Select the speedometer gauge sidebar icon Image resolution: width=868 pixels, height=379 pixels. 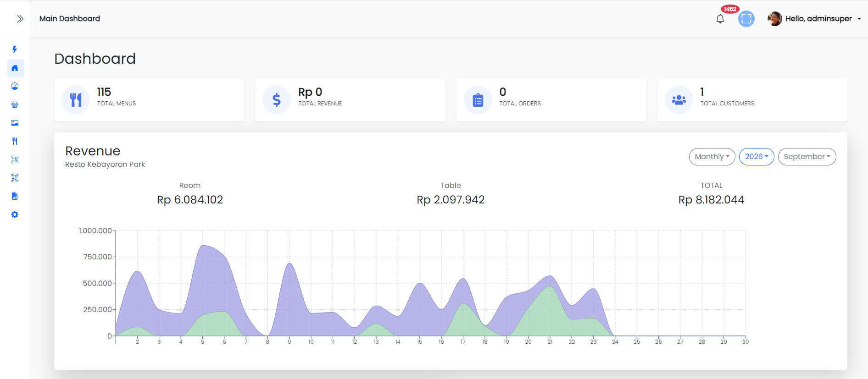tap(15, 86)
